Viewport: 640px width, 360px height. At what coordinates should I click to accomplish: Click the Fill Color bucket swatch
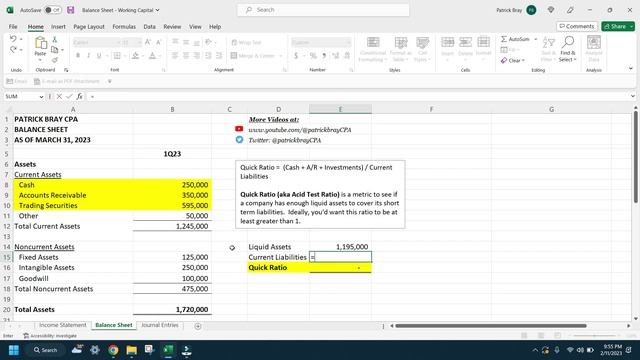[136, 56]
